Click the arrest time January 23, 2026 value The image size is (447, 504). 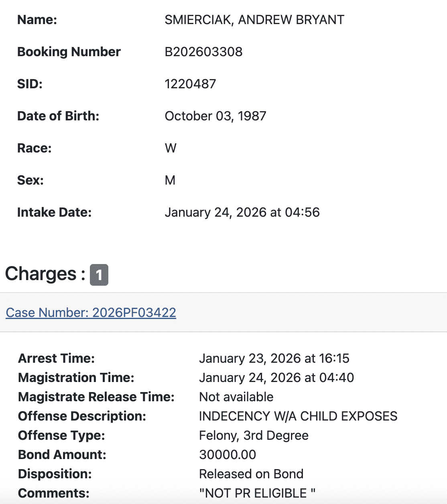pyautogui.click(x=274, y=358)
